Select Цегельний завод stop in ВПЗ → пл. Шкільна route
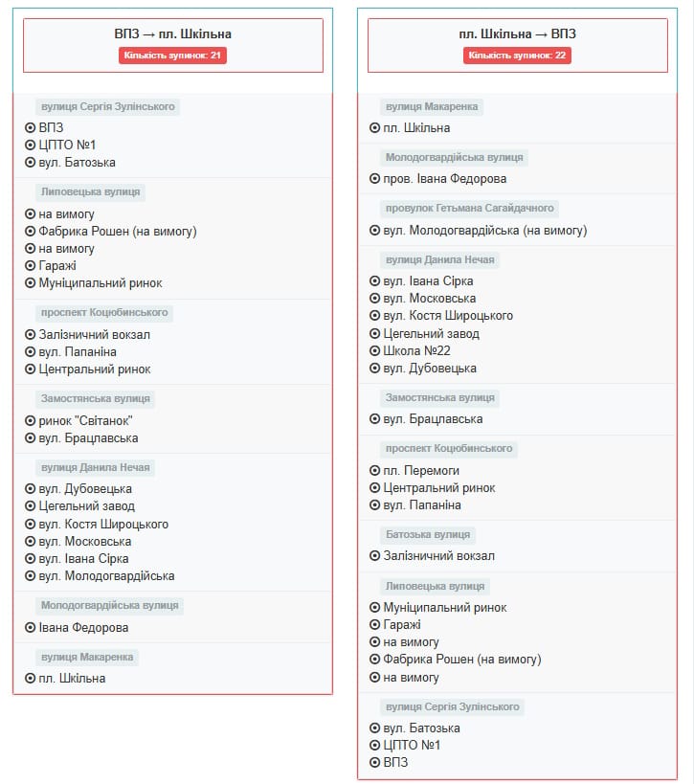 [86, 506]
